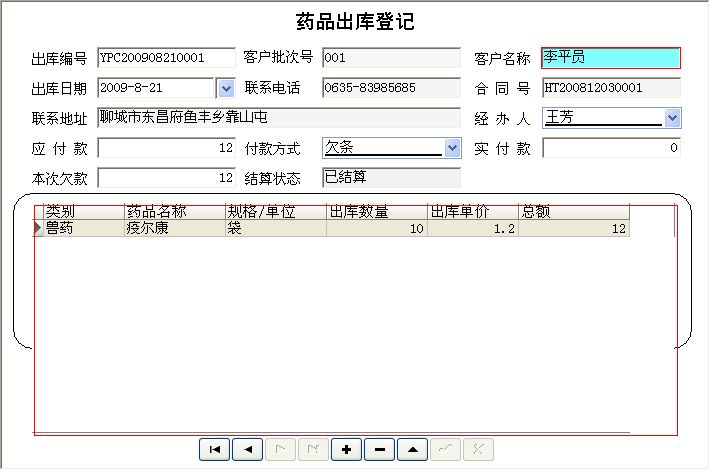The image size is (710, 470).
Task: Open the 出库日期 date dropdown
Action: (x=224, y=89)
